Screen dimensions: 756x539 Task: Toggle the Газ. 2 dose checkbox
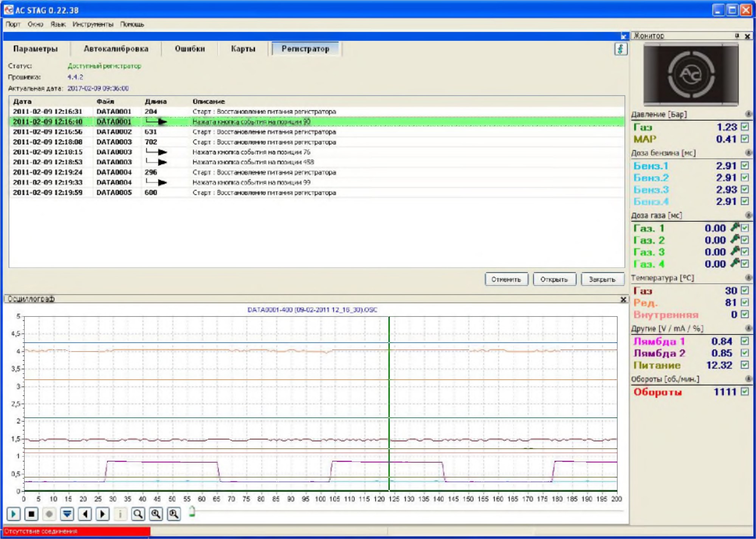click(745, 240)
